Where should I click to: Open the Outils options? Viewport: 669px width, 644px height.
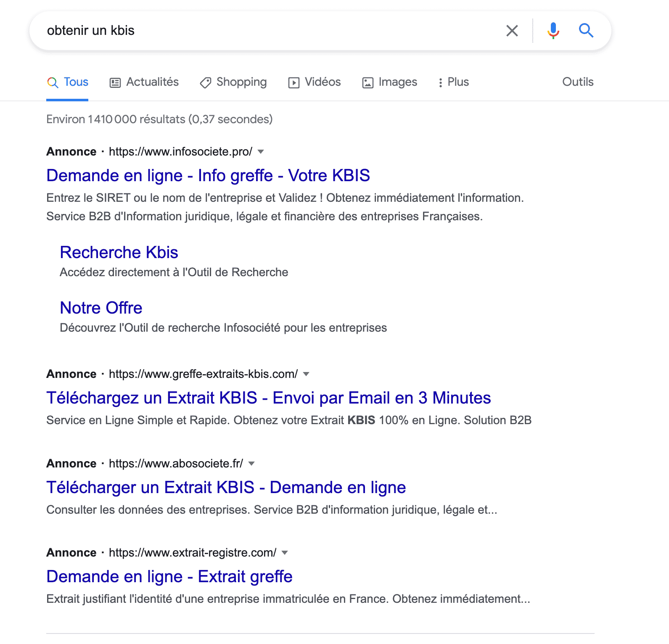tap(578, 82)
